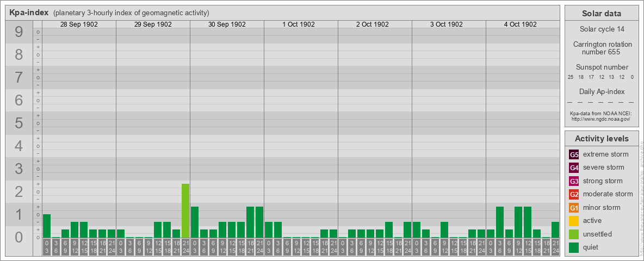Click the Kp scale label '6'
The width and height of the screenshot is (644, 261).
[19, 100]
